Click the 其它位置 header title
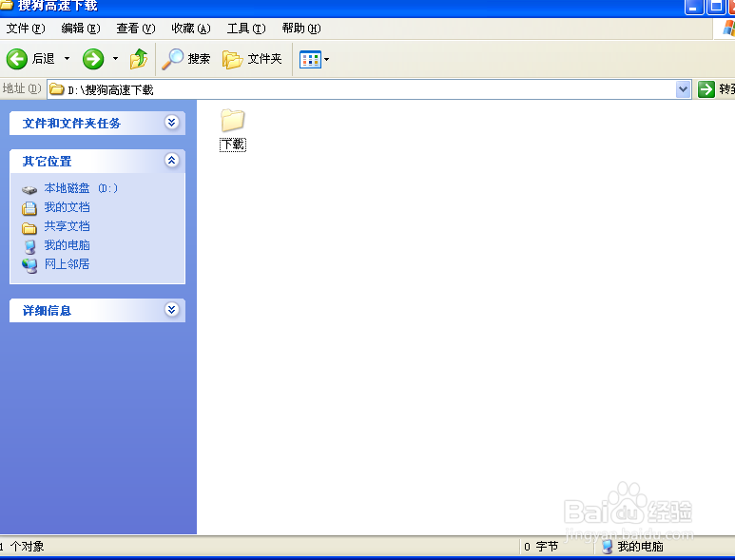 pos(47,162)
